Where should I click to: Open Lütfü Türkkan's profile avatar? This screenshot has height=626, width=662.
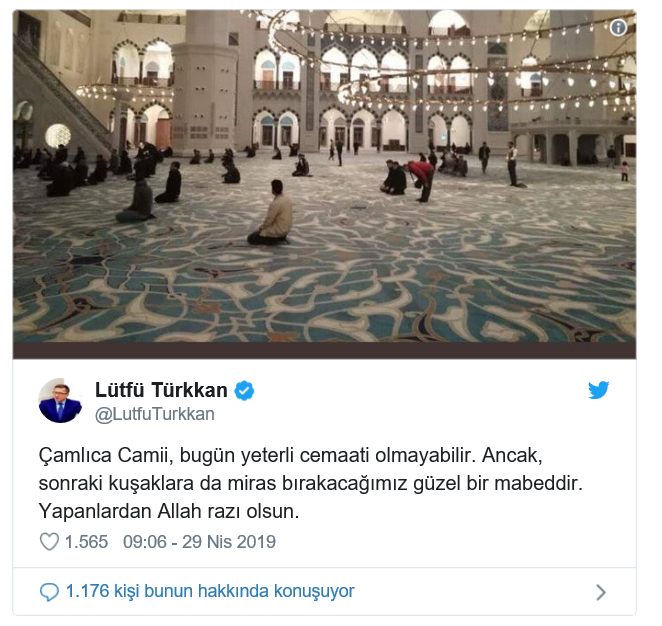click(60, 401)
